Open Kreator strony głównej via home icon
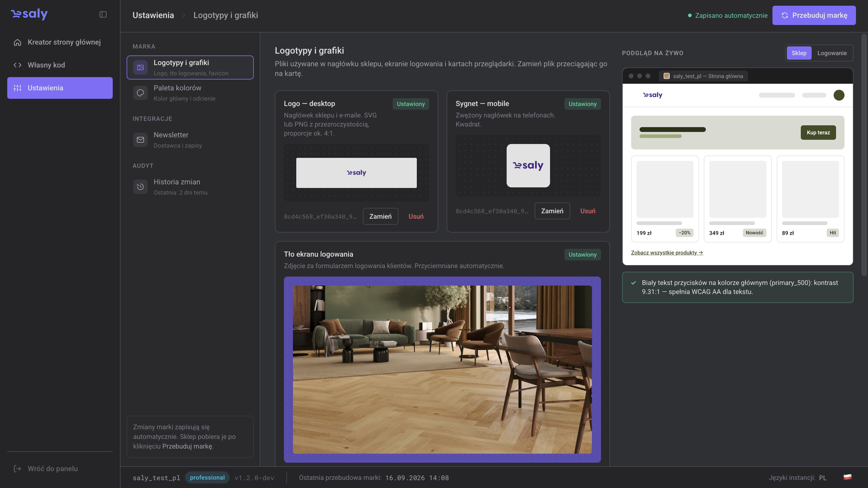868x488 pixels. [17, 42]
